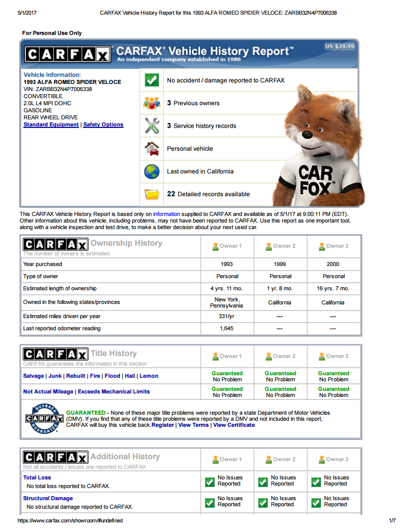Click the Owner 3 icon in Ownership History
412x532 pixels.
(321, 247)
